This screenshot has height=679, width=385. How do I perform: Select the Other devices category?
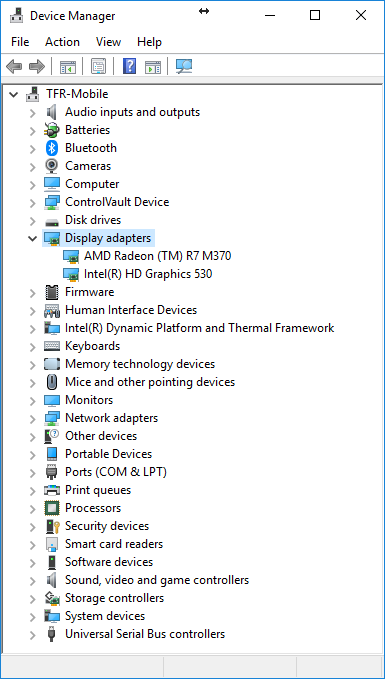click(x=101, y=436)
